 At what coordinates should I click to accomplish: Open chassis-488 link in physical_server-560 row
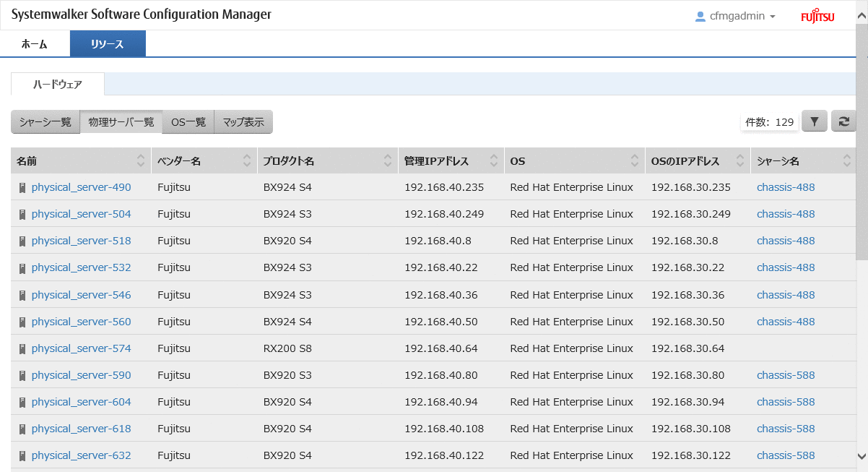click(x=786, y=322)
